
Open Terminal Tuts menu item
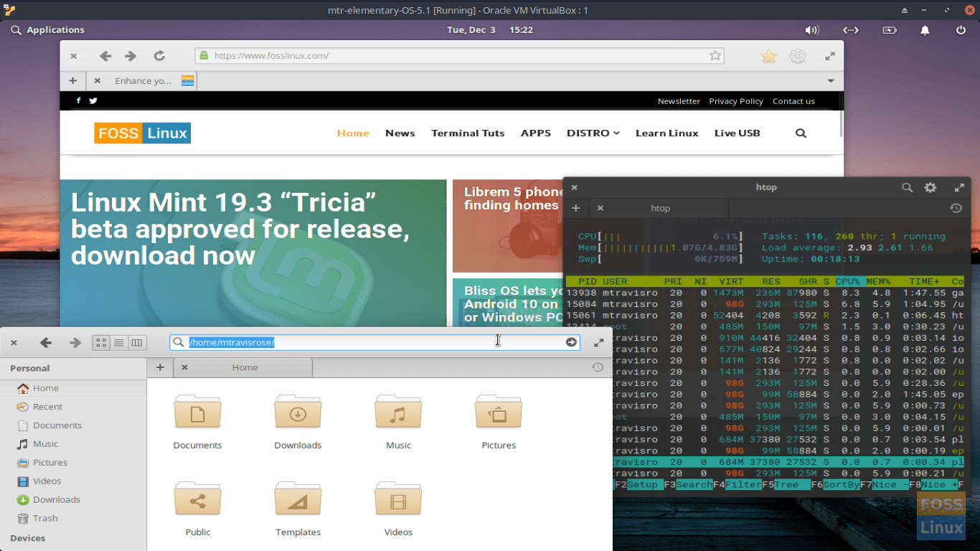tap(468, 133)
